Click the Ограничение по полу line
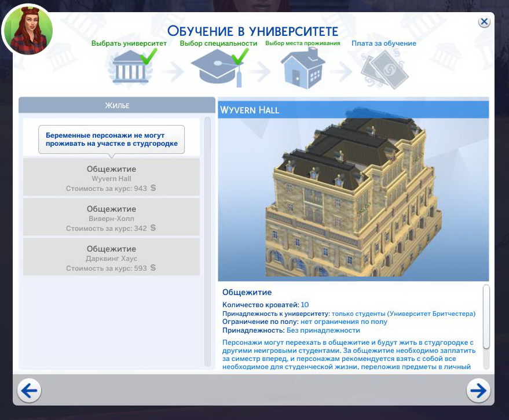The height and width of the screenshot is (420, 509). coord(305,322)
